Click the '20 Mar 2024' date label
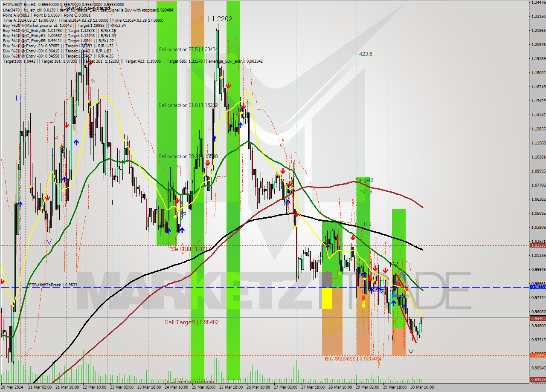 pos(13,387)
